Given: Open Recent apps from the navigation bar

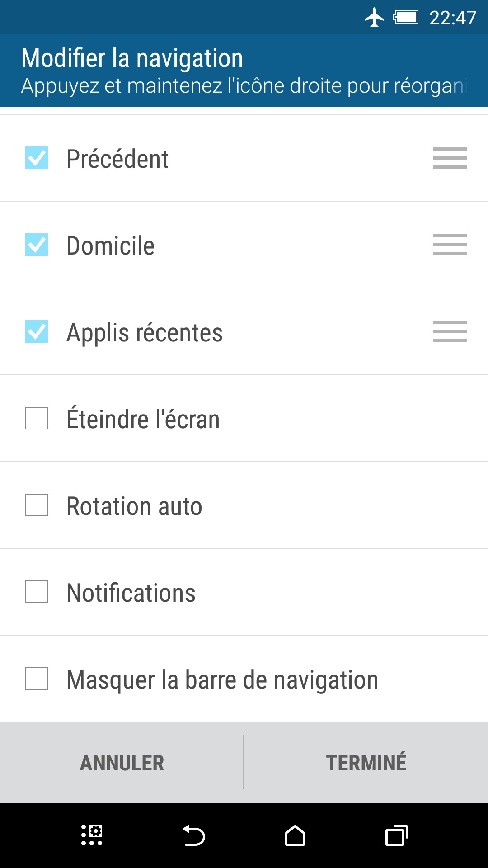Looking at the screenshot, I should tap(396, 835).
